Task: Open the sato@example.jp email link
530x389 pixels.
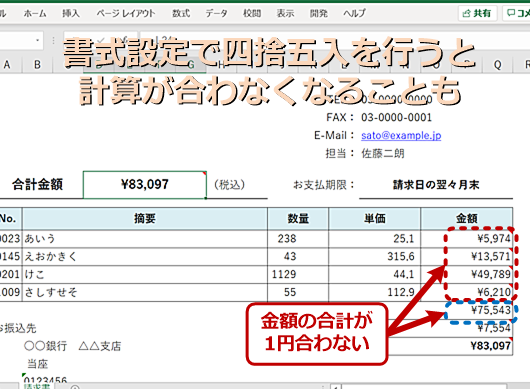Action: point(401,135)
